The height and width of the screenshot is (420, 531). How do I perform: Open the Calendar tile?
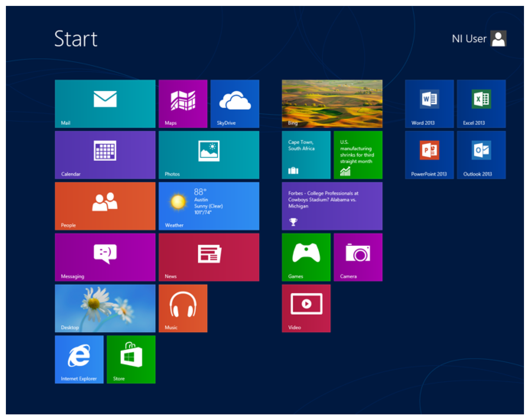tap(105, 155)
